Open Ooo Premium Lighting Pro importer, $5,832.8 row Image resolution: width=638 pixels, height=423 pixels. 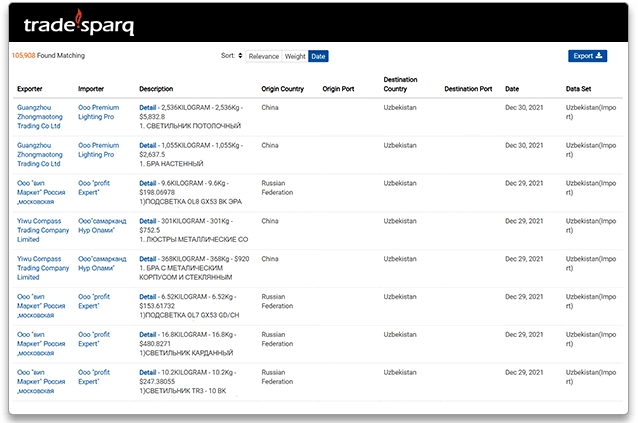98,112
